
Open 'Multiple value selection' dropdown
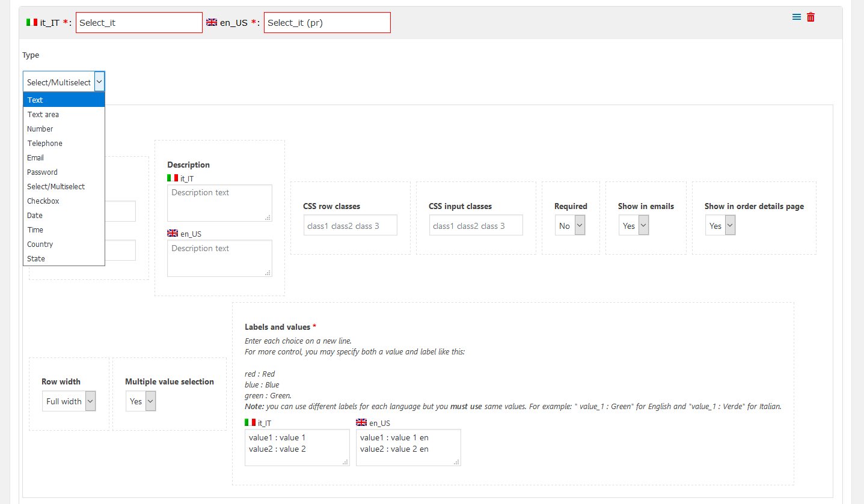(x=141, y=401)
